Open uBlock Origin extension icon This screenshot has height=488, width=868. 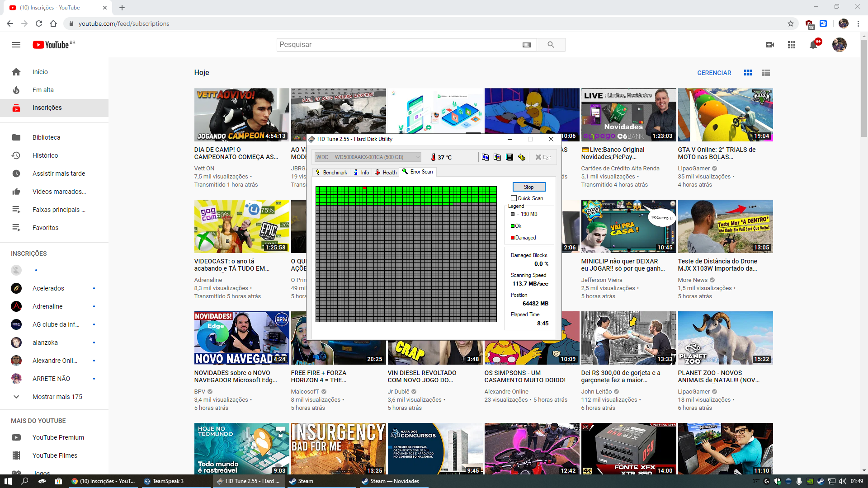coord(809,24)
